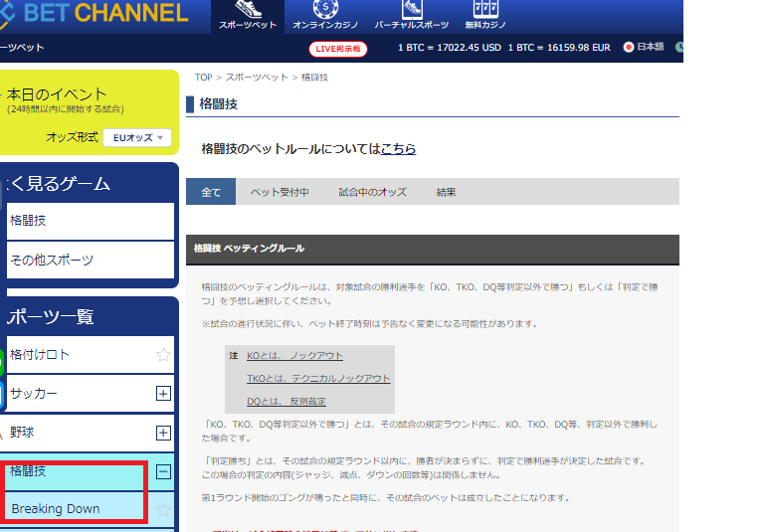The image size is (764, 532).
Task: Open 無料カジノ slot machine icon
Action: coord(485,16)
